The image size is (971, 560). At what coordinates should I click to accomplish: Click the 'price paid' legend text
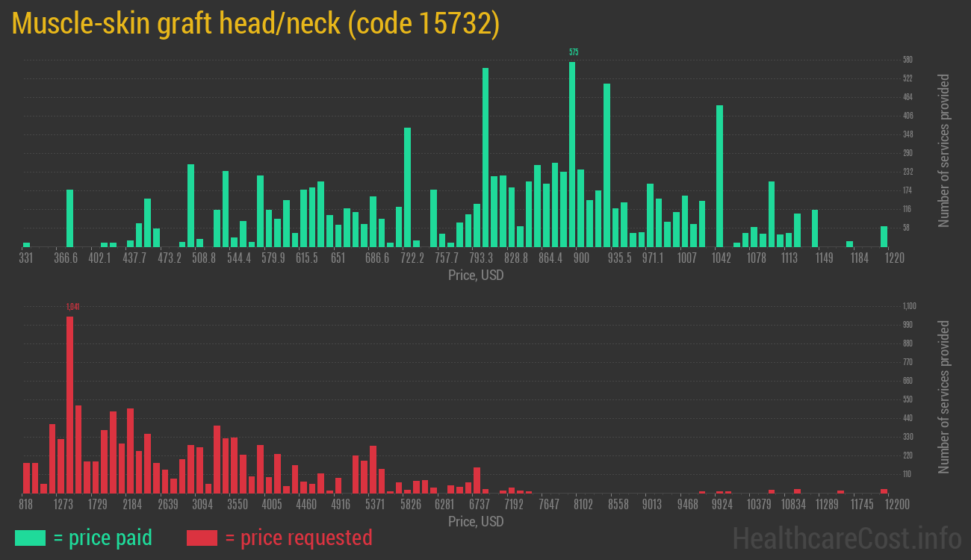[103, 538]
